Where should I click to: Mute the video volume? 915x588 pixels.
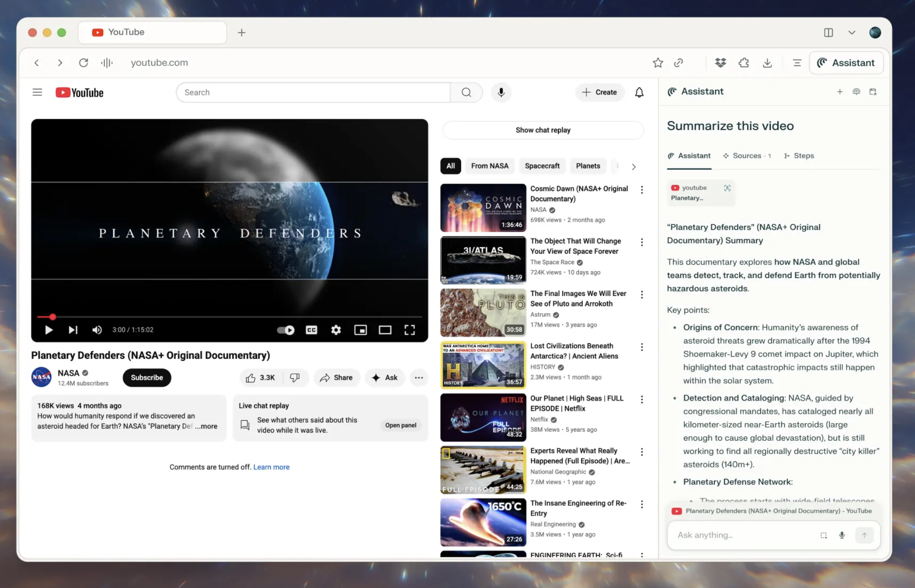pyautogui.click(x=97, y=330)
